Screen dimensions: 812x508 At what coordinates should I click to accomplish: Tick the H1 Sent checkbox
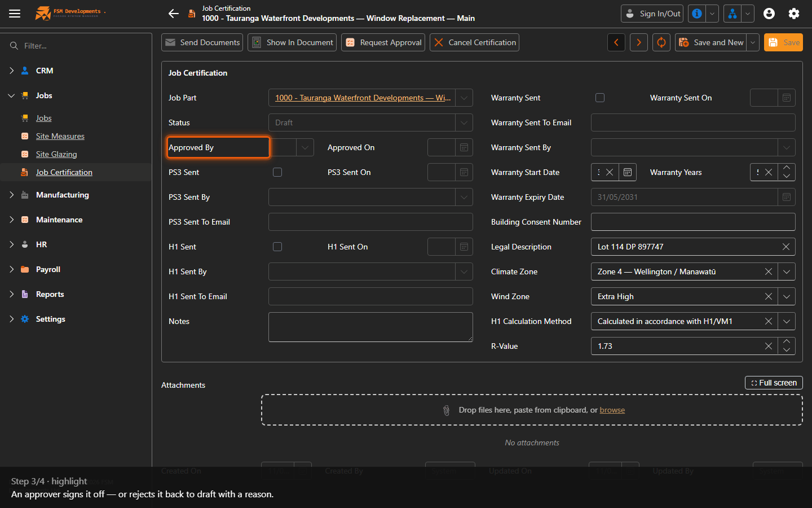277,247
